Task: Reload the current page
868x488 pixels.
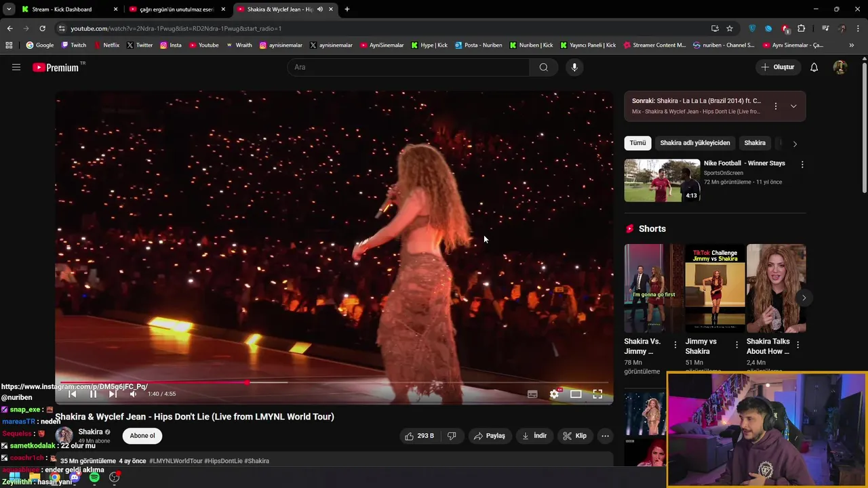Action: point(42,28)
